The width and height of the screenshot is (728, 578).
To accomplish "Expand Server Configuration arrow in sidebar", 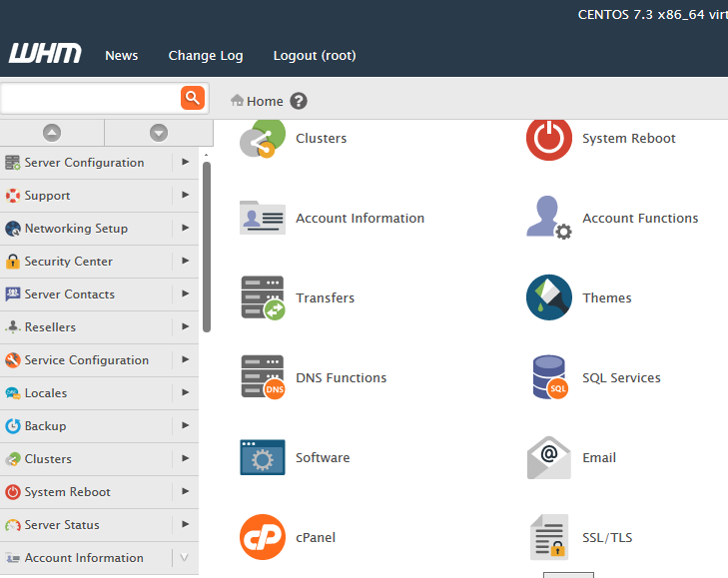I will click(186, 162).
